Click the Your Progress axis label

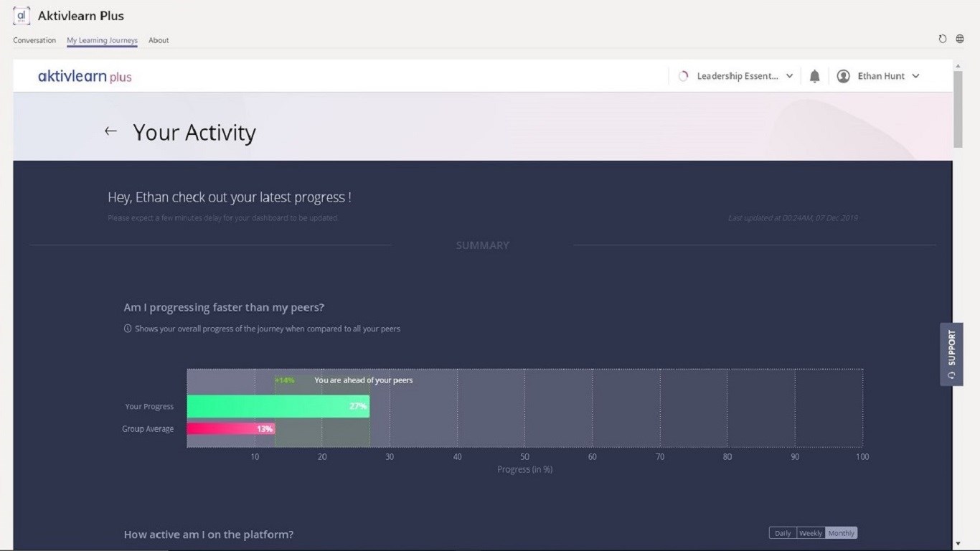coord(149,406)
